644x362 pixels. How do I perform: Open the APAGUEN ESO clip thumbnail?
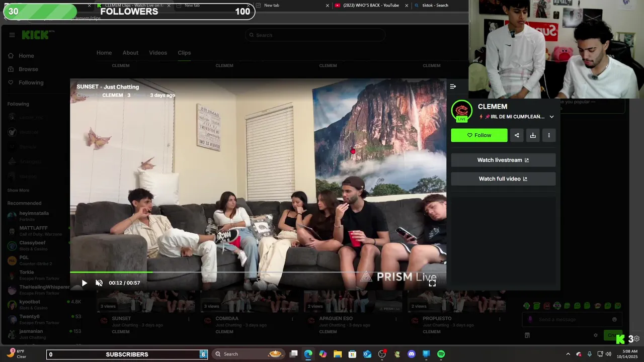tap(354, 301)
